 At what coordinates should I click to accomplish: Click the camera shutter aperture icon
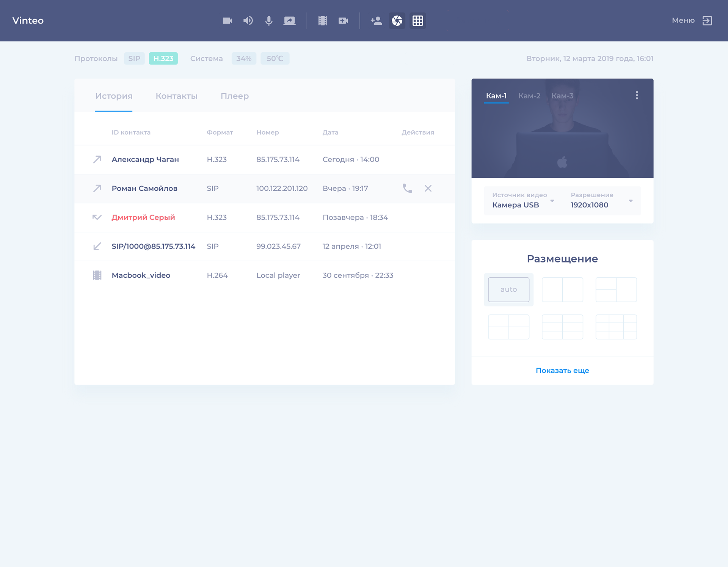click(x=397, y=20)
